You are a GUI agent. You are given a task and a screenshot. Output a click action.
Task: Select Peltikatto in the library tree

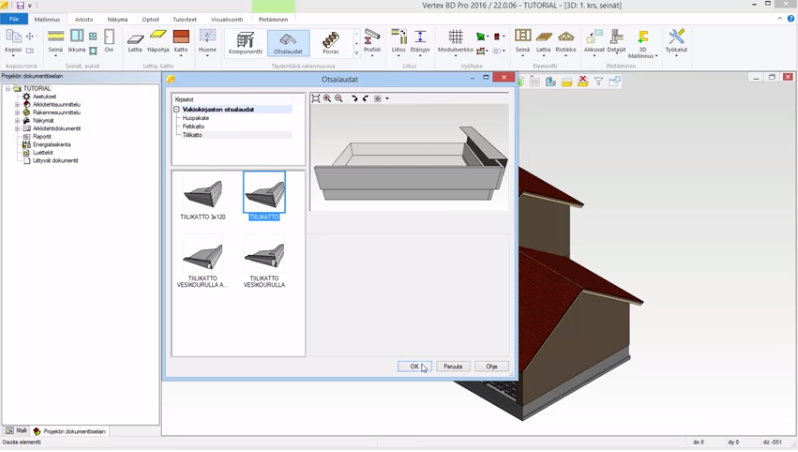193,126
